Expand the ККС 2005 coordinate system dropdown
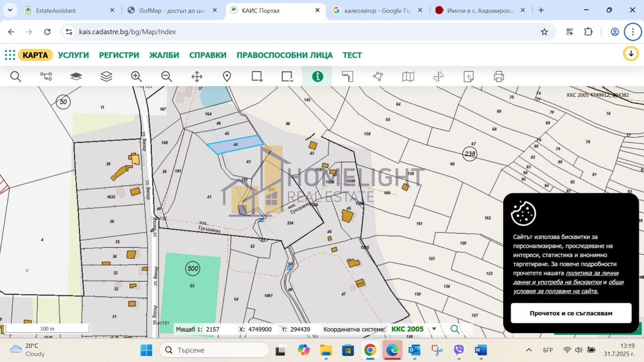The height and width of the screenshot is (362, 644). (x=434, y=329)
